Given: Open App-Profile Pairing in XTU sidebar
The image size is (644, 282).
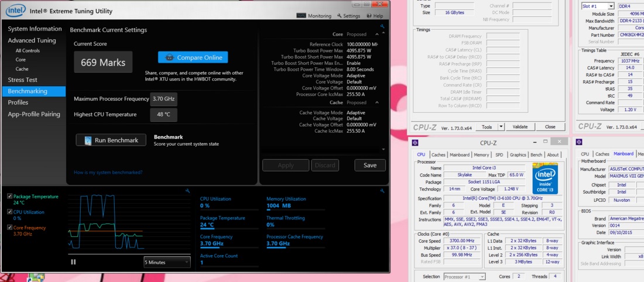Looking at the screenshot, I should [34, 114].
